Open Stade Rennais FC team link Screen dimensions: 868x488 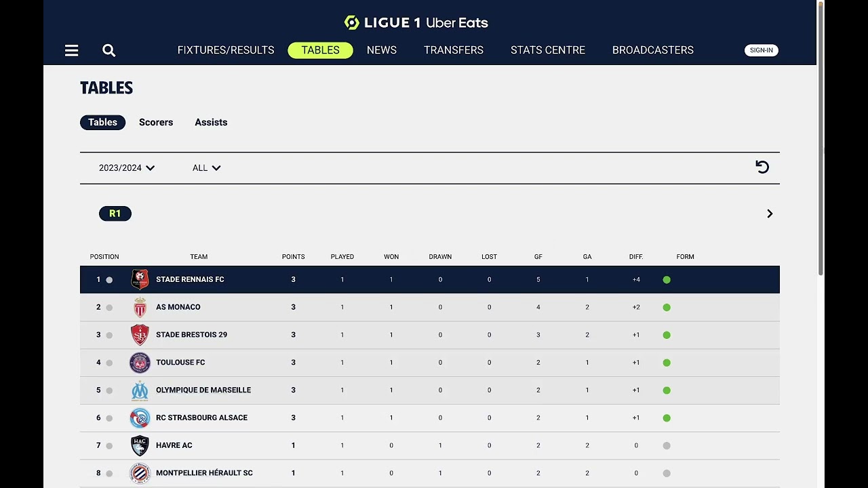[190, 279]
